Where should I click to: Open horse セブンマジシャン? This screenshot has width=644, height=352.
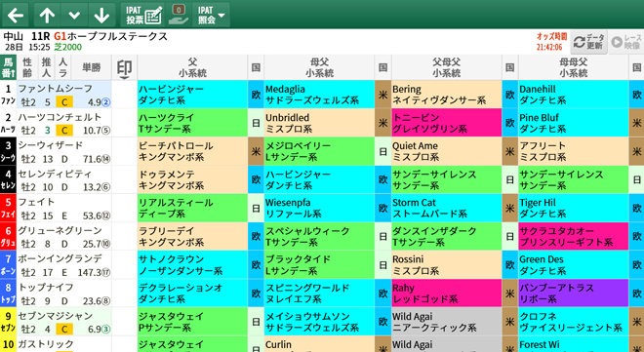56,316
